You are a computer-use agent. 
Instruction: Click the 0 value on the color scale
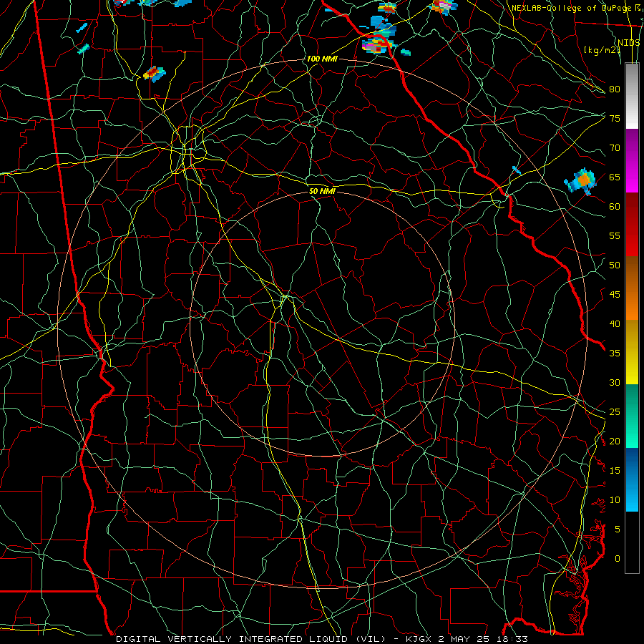click(x=618, y=559)
